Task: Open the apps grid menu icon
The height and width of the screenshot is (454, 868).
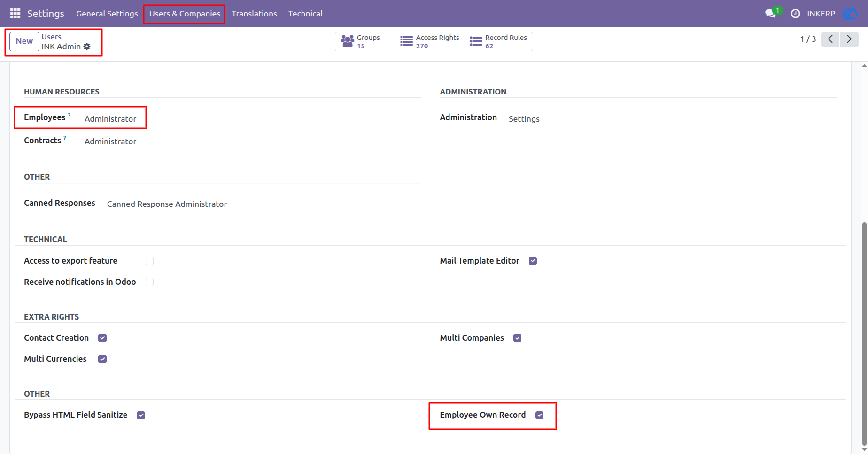Action: [15, 14]
